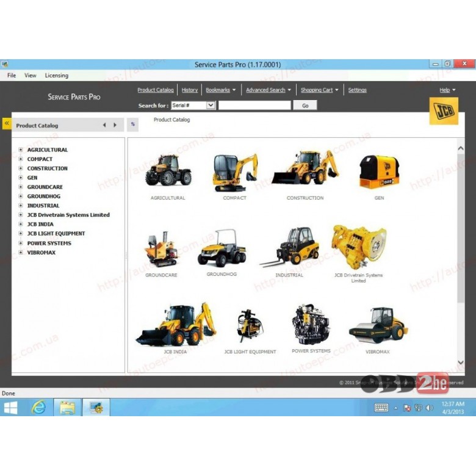Viewport: 476px width, 476px height.
Task: Open the Shopping Cart dropdown
Action: (319, 90)
